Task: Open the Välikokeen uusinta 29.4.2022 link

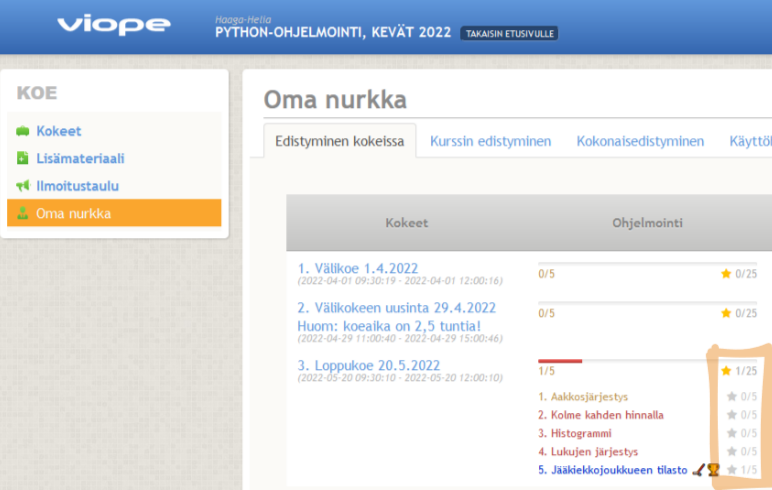Action: pyautogui.click(x=397, y=308)
